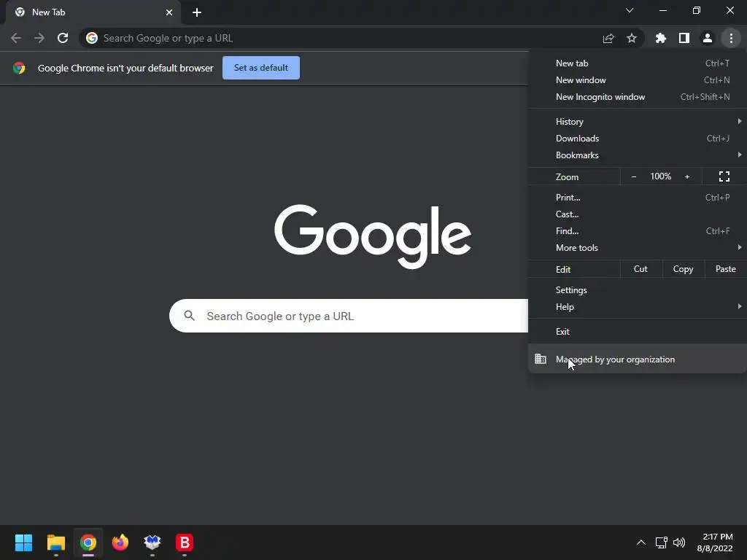Open Downloads from the menu
The height and width of the screenshot is (560, 747).
coord(638,138)
